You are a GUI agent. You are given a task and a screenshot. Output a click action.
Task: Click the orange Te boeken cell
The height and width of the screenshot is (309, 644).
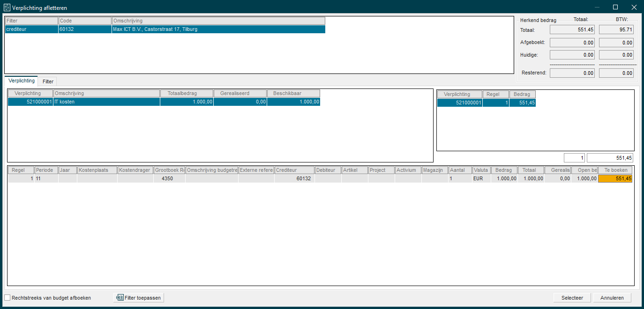click(615, 178)
